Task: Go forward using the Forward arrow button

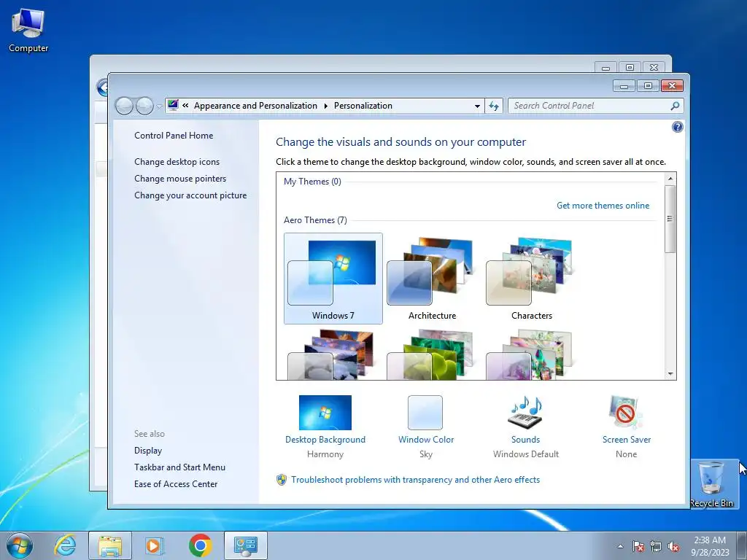Action: [144, 106]
